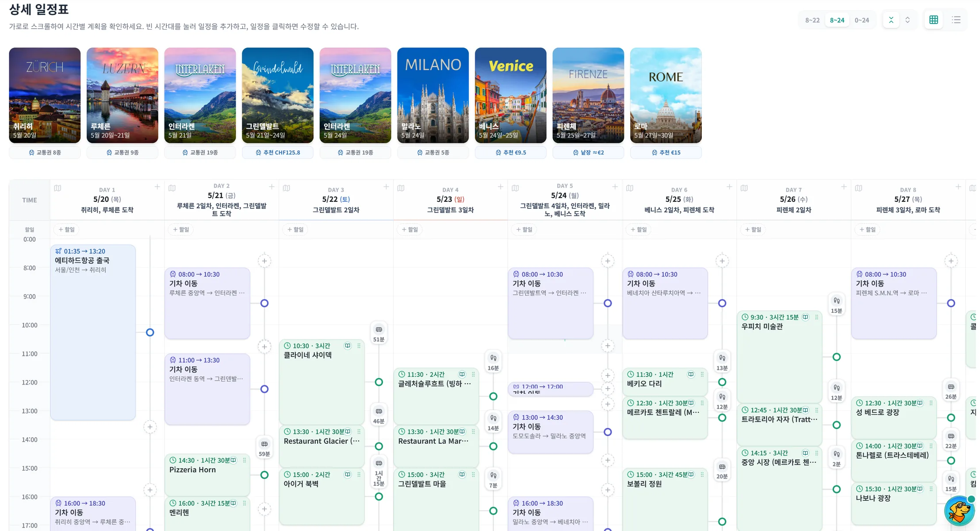Open map icon for DAY 3
Screen dimensions: 980x531
(x=287, y=188)
